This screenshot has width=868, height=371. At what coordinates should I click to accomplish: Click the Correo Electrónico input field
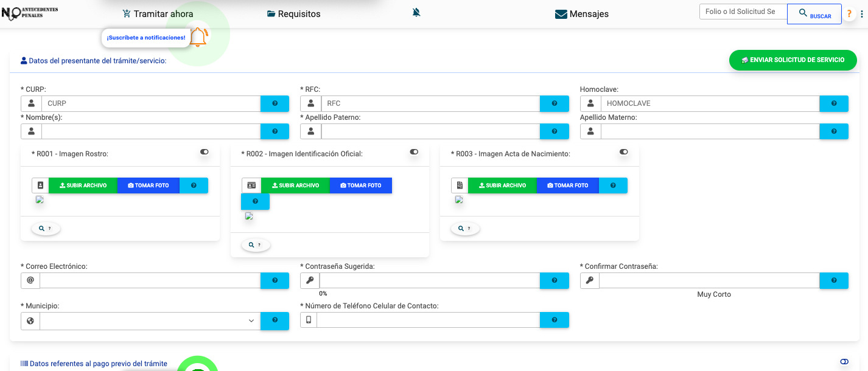[150, 280]
